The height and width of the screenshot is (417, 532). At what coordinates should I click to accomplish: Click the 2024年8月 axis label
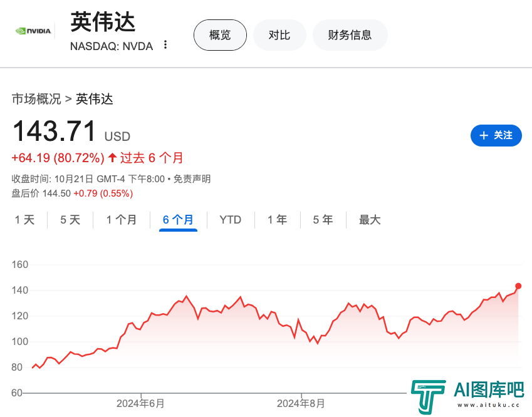tap(301, 403)
